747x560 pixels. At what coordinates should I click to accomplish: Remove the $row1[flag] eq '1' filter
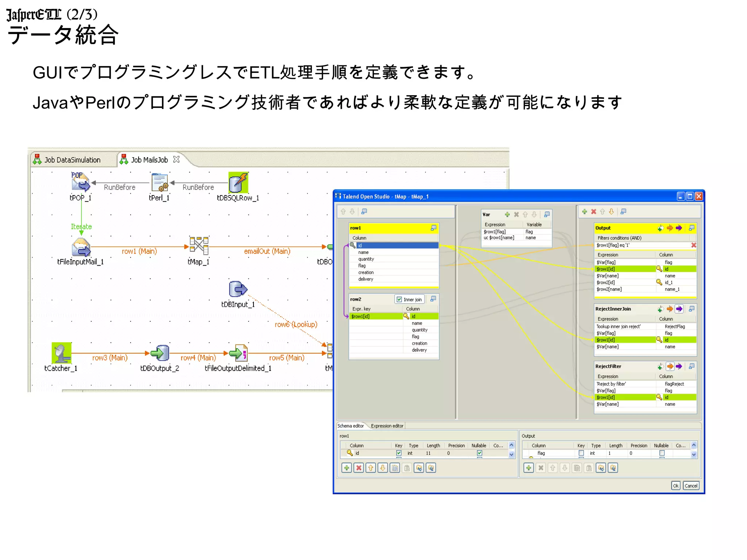tap(693, 245)
